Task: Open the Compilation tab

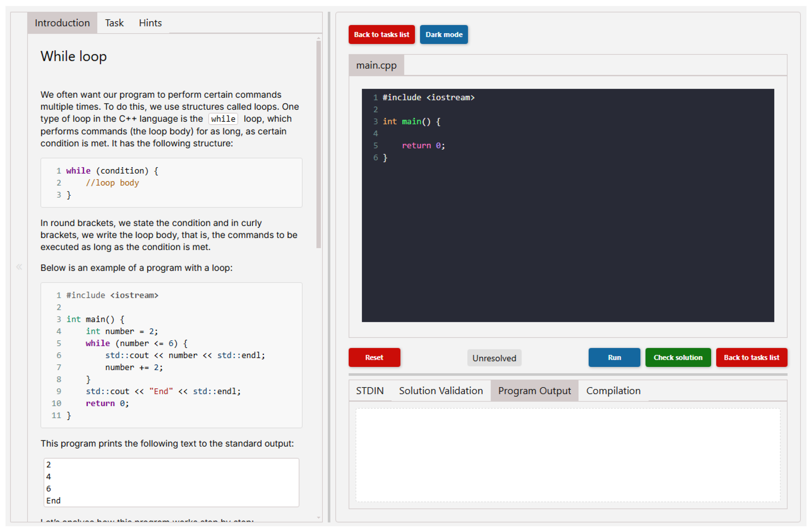Action: click(x=613, y=391)
